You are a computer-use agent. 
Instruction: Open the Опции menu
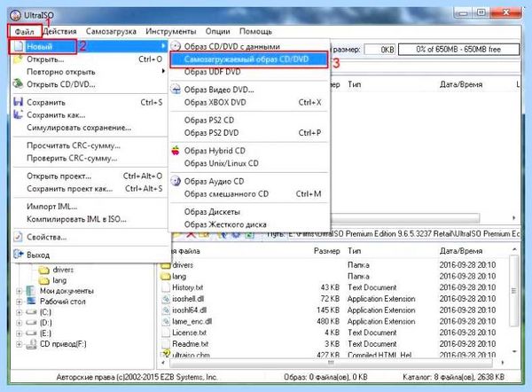(x=217, y=32)
